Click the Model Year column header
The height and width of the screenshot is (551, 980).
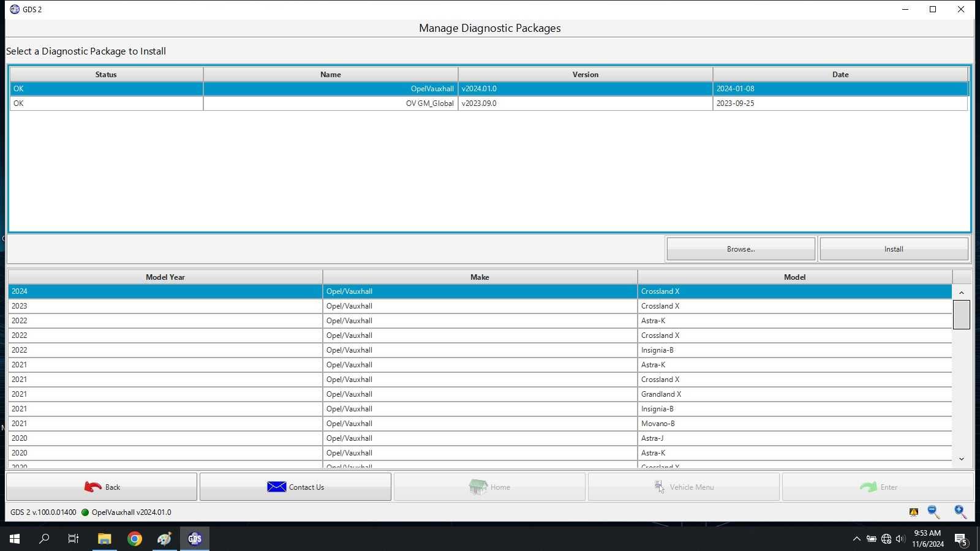pos(165,277)
